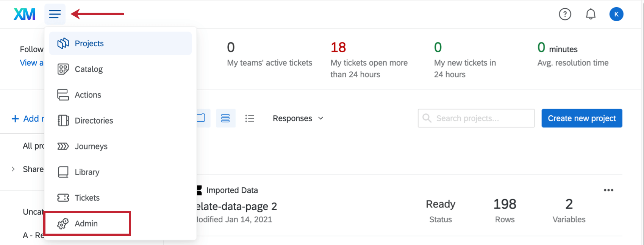Open the Tickets page

click(87, 198)
